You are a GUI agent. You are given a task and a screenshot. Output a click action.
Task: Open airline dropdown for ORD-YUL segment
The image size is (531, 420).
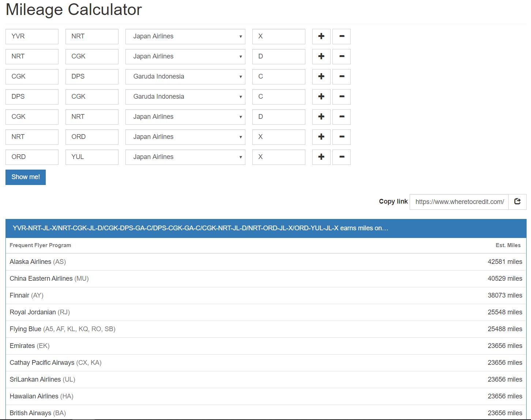(x=185, y=157)
